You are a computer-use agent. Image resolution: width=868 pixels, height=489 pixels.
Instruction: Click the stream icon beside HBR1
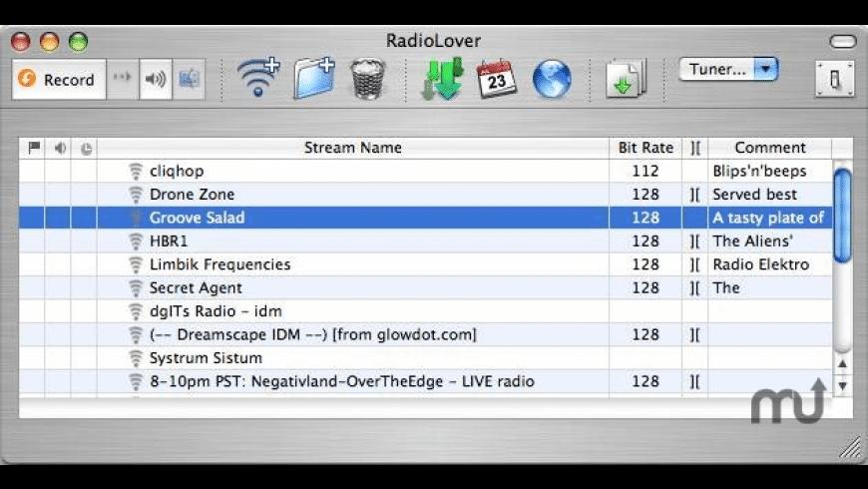coord(136,241)
